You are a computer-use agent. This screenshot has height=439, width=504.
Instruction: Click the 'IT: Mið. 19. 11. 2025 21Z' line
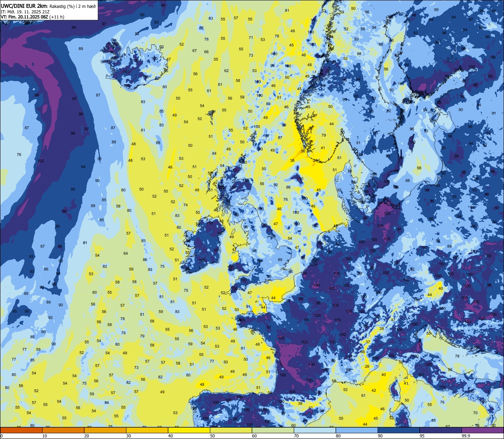(25, 11)
